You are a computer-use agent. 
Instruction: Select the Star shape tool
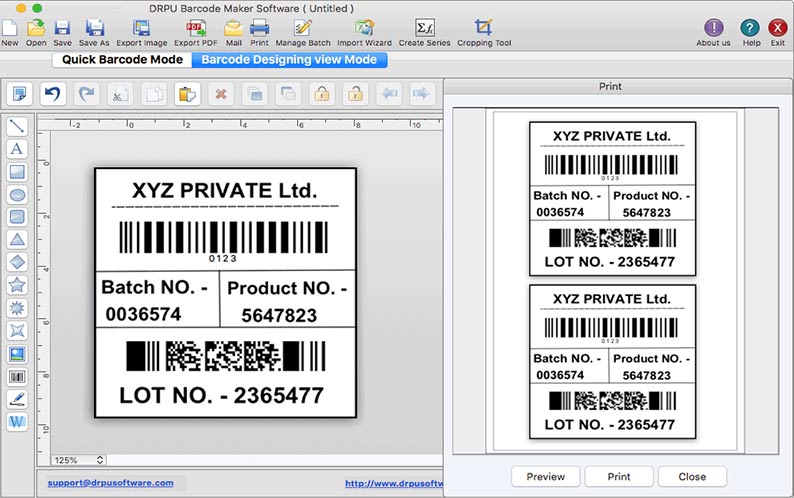coord(17,285)
